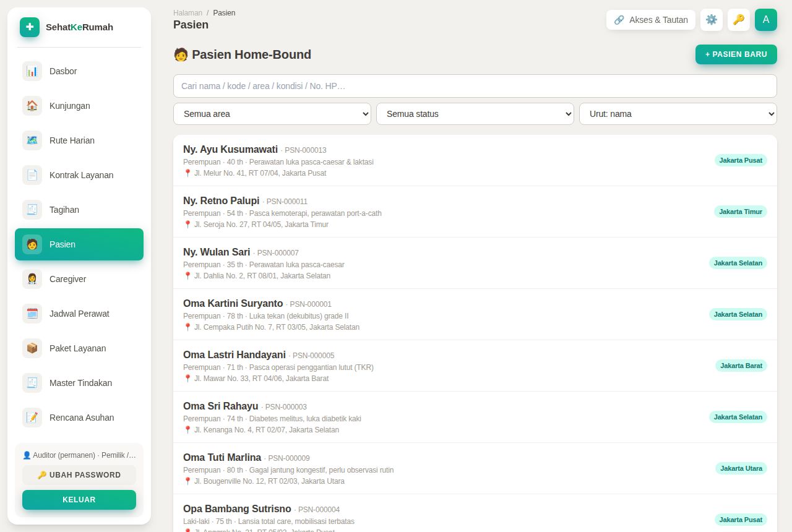Screen dimensions: 792x532
Task: Click the SehatKeRumah plus logo icon
Action: click(30, 27)
